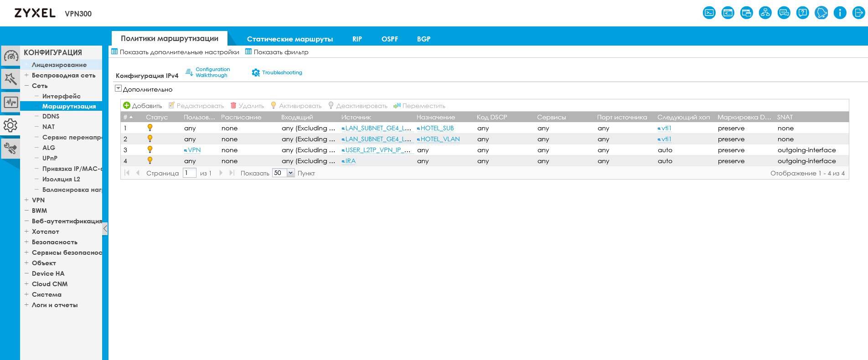Screen dimensions: 868x360
Task: Open the HOTEL_SUB destination link
Action: click(x=437, y=128)
